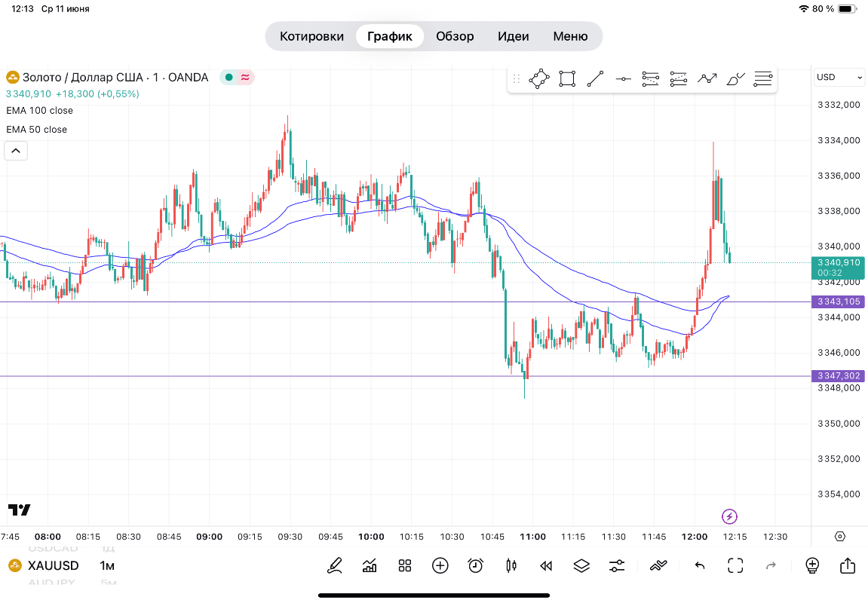Select the Fib channel levels tool
The image size is (868, 603).
(679, 79)
